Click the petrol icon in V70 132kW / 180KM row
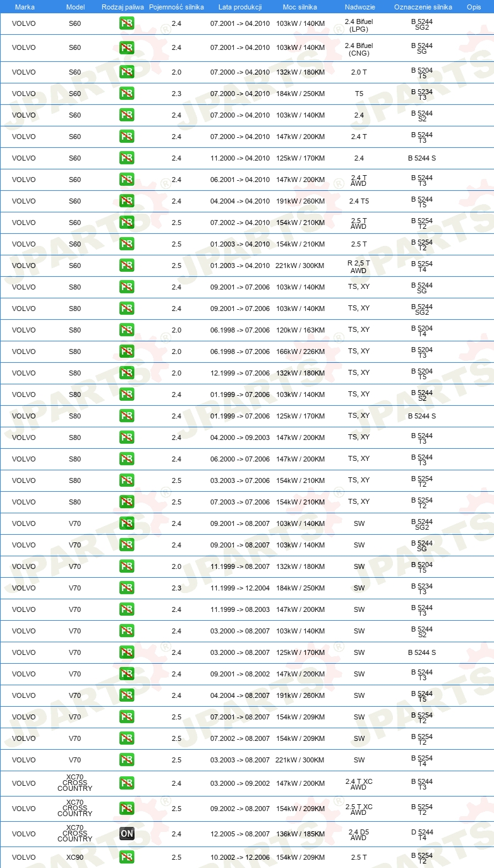The height and width of the screenshot is (868, 494). click(127, 566)
